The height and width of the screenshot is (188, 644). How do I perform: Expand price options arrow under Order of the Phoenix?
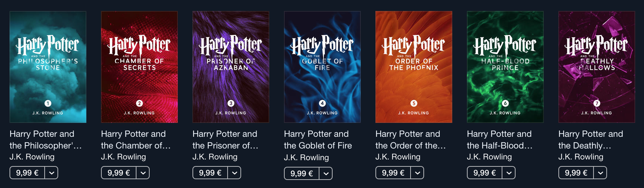tap(418, 173)
